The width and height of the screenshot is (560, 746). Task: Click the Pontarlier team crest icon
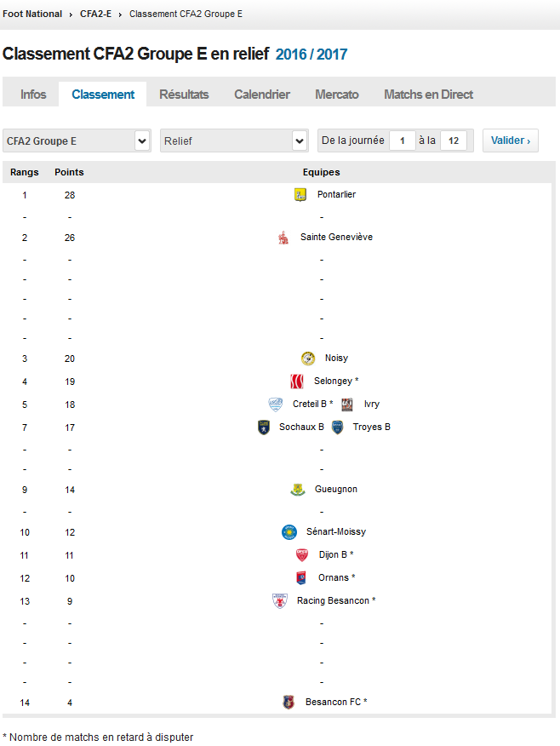tap(300, 195)
